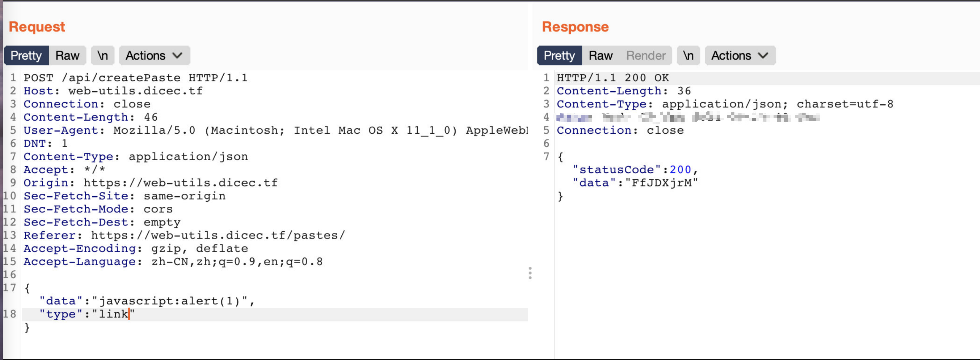Place cursor in POST /api/createPaste line
Viewport: 980px width, 360px height.
click(136, 78)
